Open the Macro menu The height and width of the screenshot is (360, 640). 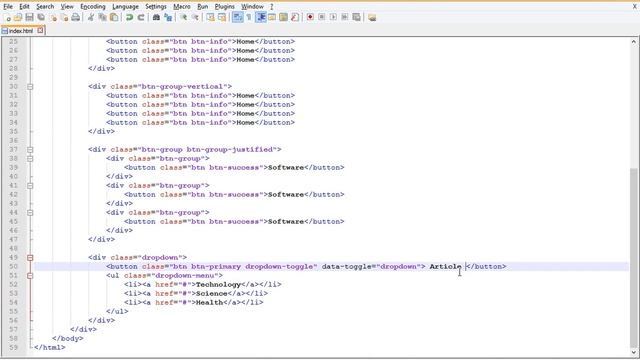pyautogui.click(x=182, y=7)
